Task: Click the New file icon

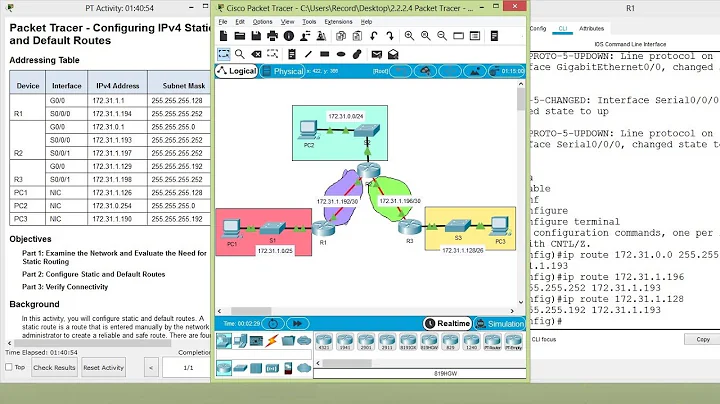Action: (224, 36)
